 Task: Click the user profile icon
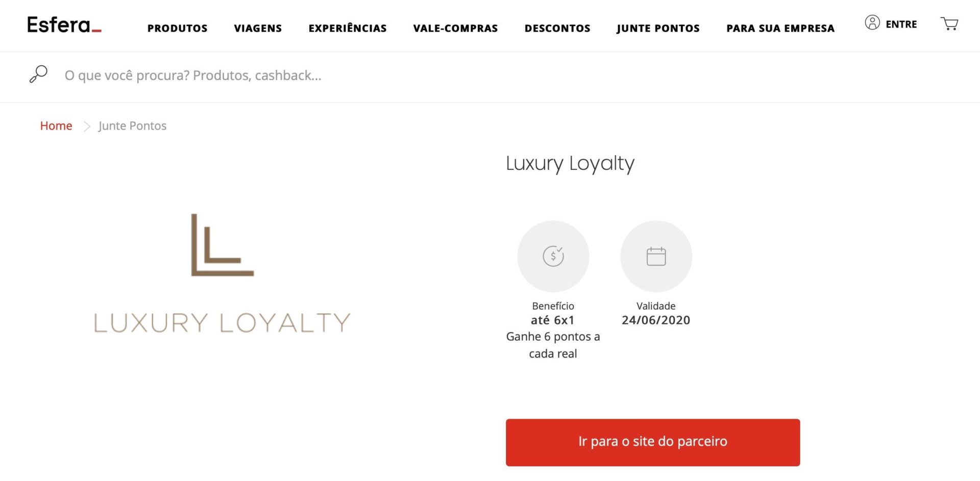872,23
